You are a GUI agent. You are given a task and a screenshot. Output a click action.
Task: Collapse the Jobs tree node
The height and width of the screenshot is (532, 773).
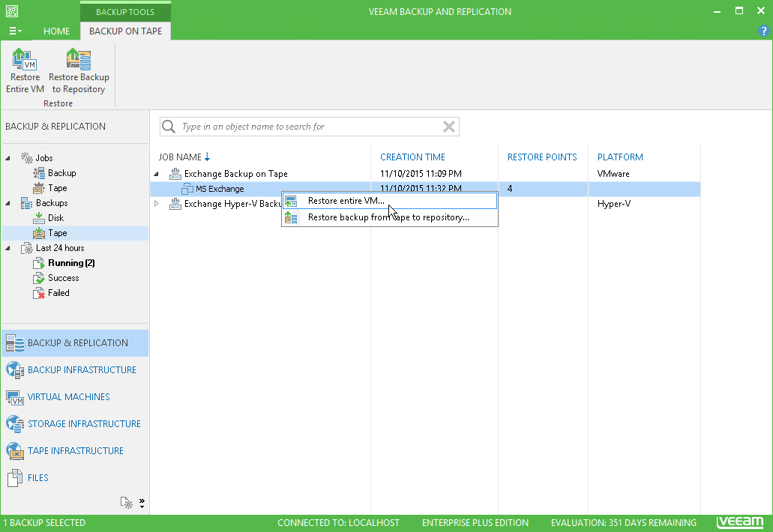coord(8,158)
